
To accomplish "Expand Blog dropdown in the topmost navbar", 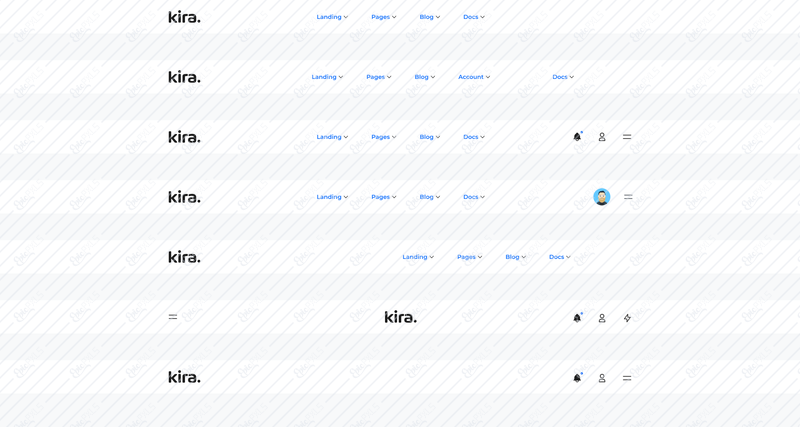I will click(430, 17).
